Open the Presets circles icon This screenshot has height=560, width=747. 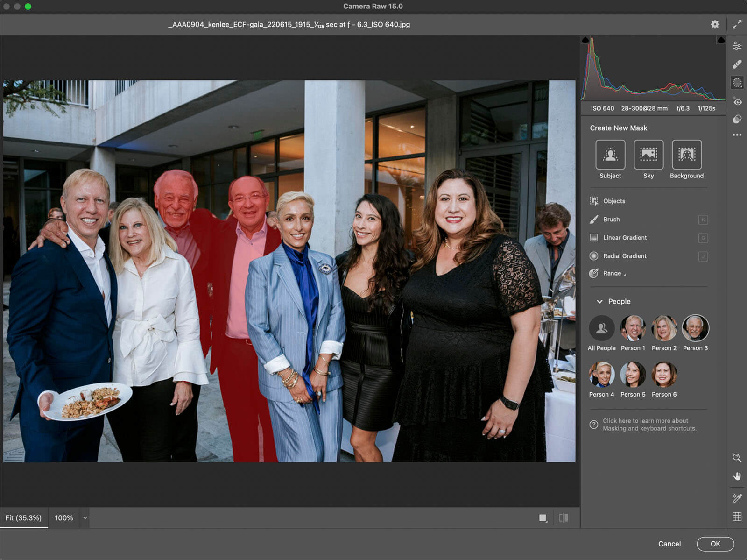pyautogui.click(x=737, y=119)
